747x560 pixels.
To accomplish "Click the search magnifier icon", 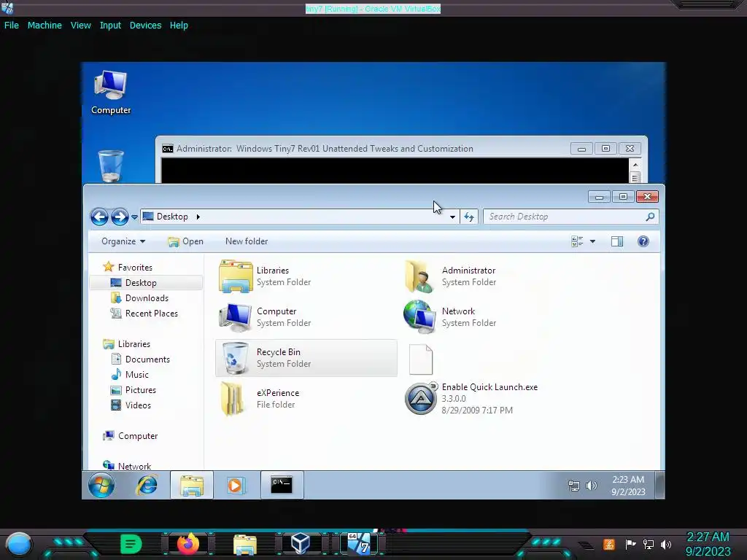I will 650,217.
